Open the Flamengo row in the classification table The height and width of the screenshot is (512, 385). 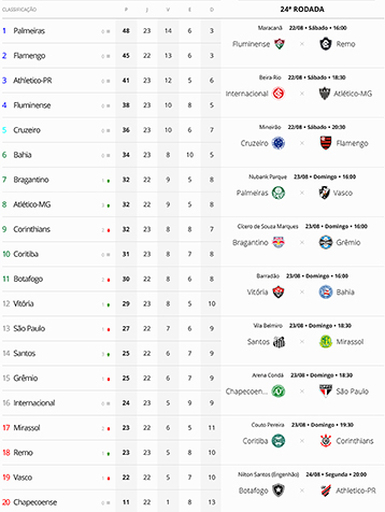click(x=111, y=56)
